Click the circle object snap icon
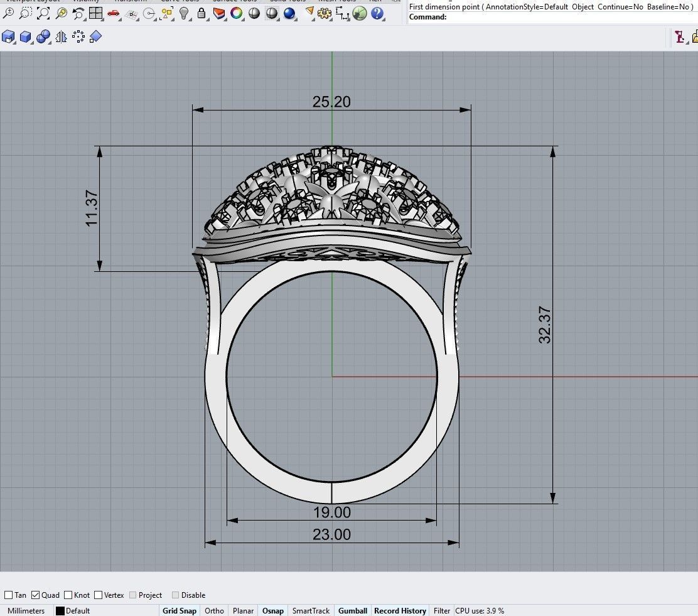This screenshot has height=616, width=698. point(149,14)
